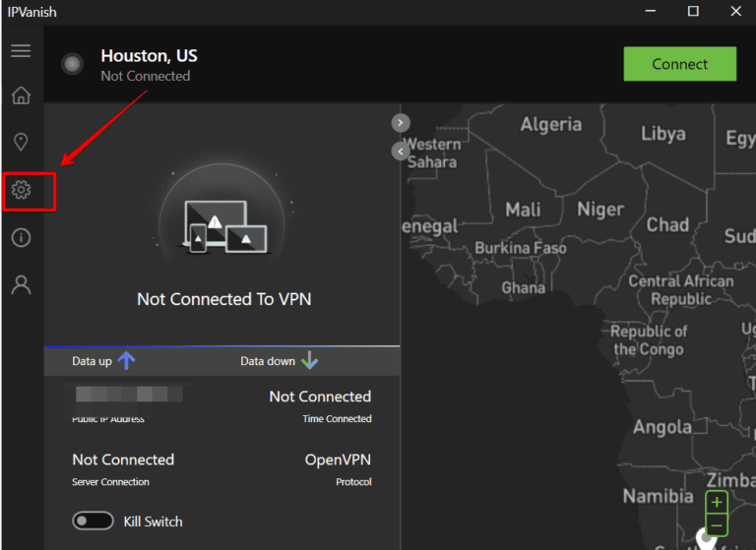Viewport: 756px width, 550px height.
Task: Open the account profile icon
Action: [x=21, y=285]
